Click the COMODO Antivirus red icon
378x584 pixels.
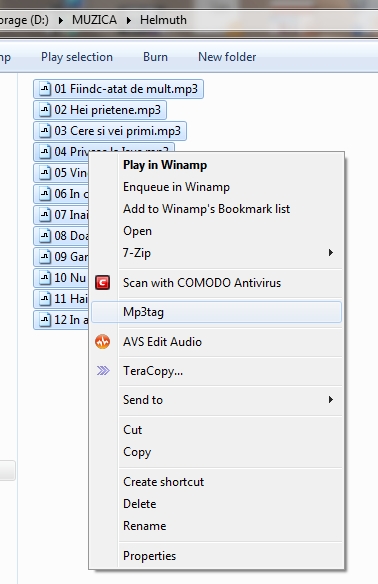(x=102, y=283)
